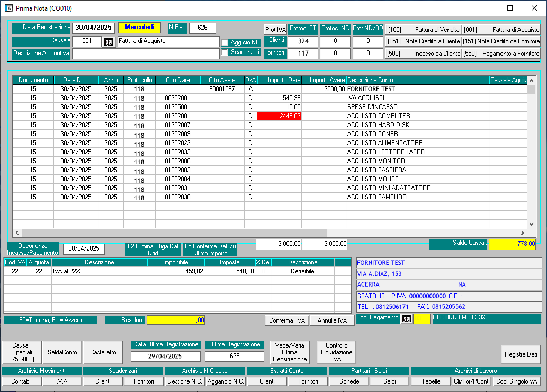
Task: Open Gestione N.C. archive
Action: coord(185,381)
